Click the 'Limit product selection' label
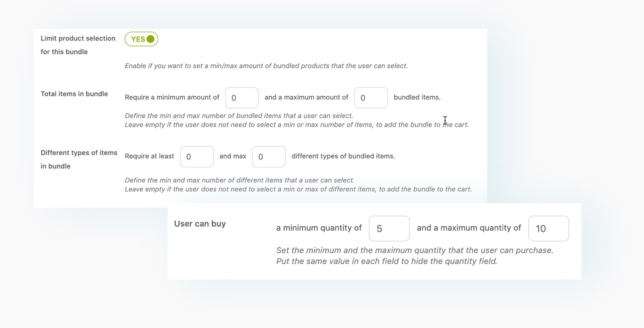The image size is (644, 328). pos(78,39)
